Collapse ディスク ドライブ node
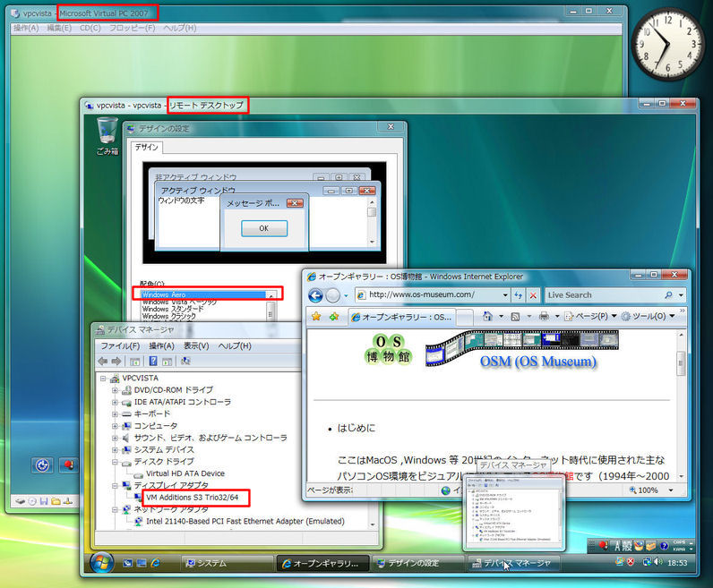This screenshot has height=588, width=713. pos(115,462)
